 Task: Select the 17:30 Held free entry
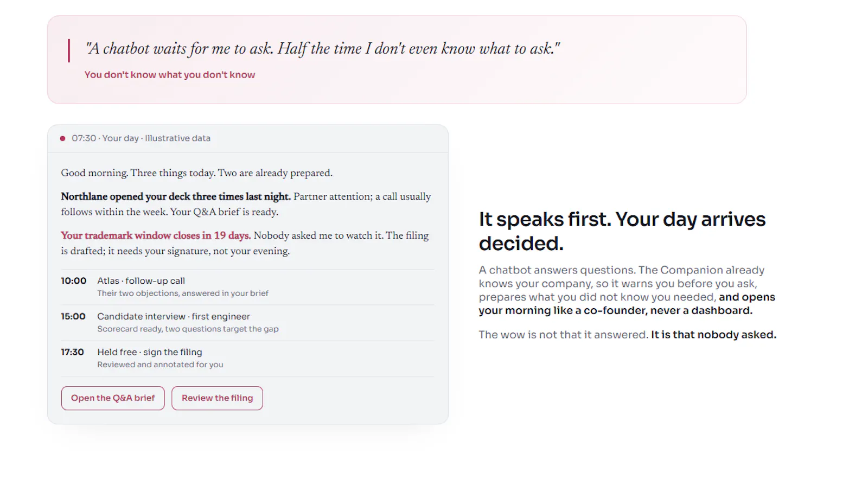[247, 359]
